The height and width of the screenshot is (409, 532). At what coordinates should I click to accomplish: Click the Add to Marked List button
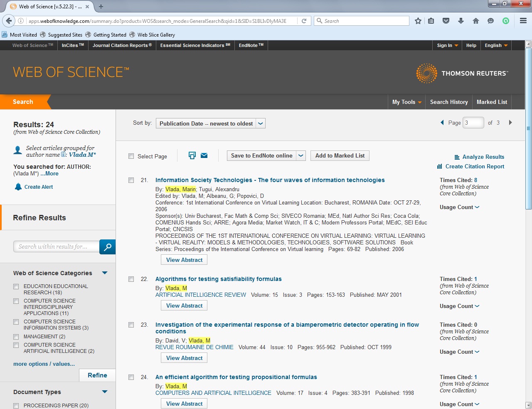click(x=340, y=155)
